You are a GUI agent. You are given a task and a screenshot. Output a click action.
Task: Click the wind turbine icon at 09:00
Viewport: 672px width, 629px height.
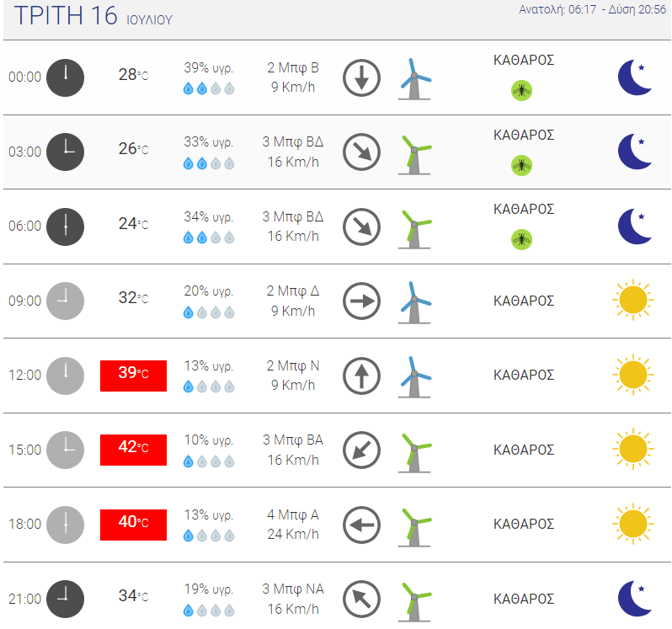click(414, 302)
